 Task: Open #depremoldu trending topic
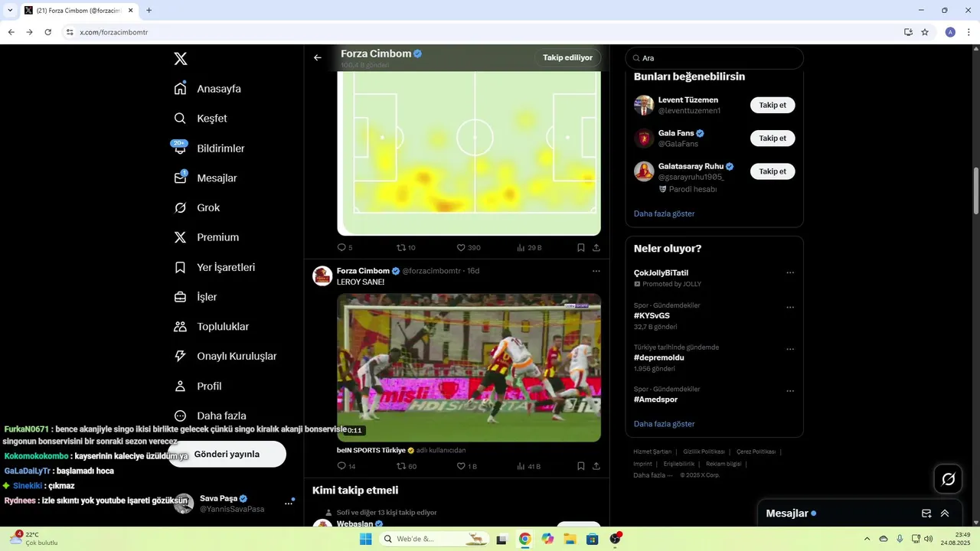(x=658, y=357)
